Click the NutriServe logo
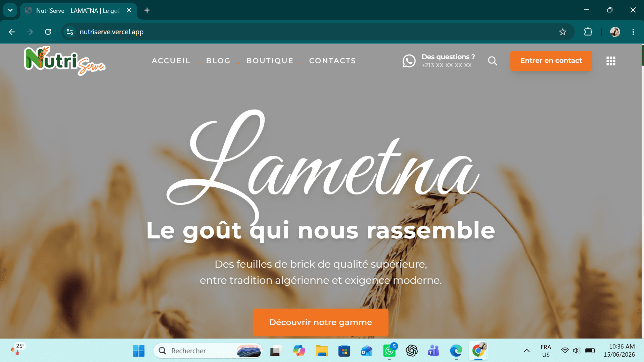This screenshot has width=644, height=362. pos(64,61)
